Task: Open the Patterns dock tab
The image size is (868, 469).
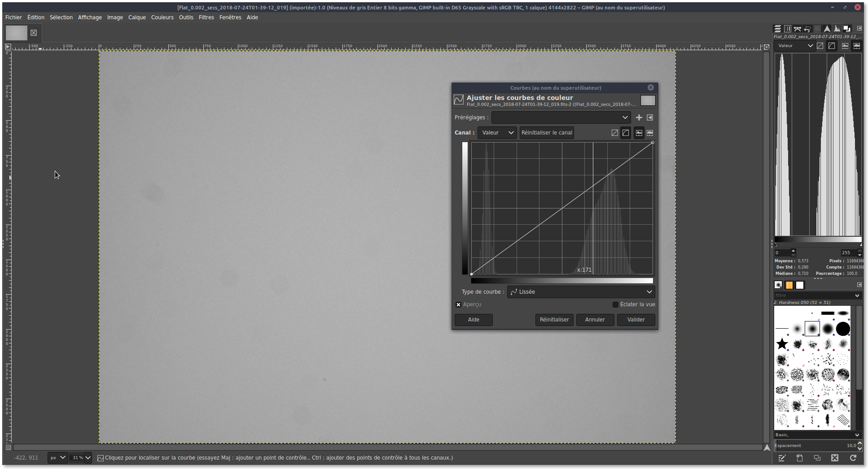Action: [x=789, y=285]
